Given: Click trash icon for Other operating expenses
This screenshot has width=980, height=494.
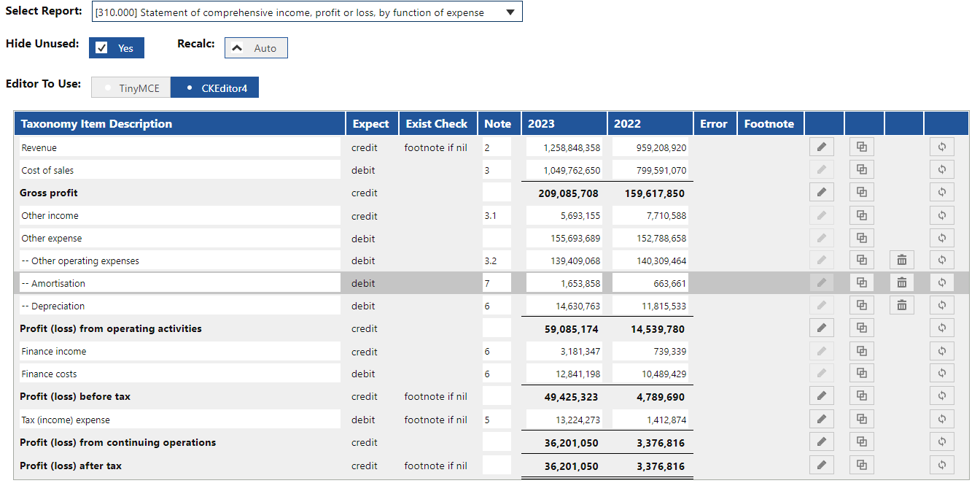Looking at the screenshot, I should tap(901, 260).
